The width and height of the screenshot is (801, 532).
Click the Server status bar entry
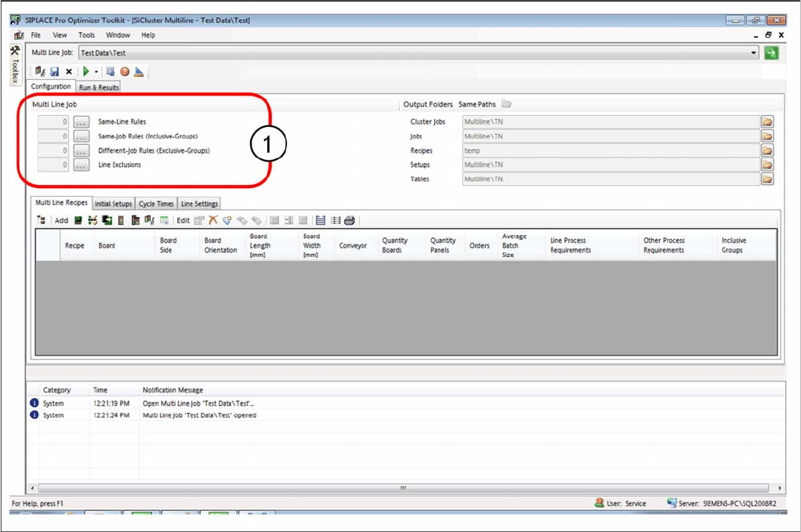(721, 504)
